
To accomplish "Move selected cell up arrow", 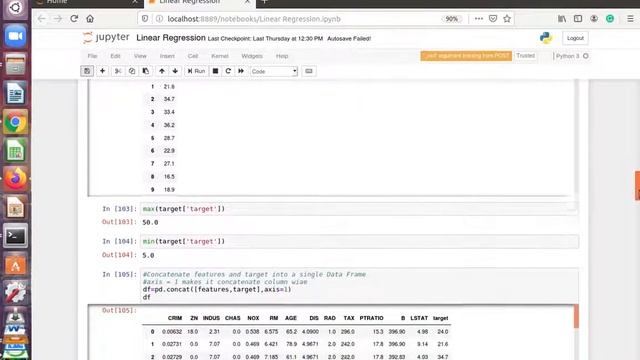I will tap(162, 71).
